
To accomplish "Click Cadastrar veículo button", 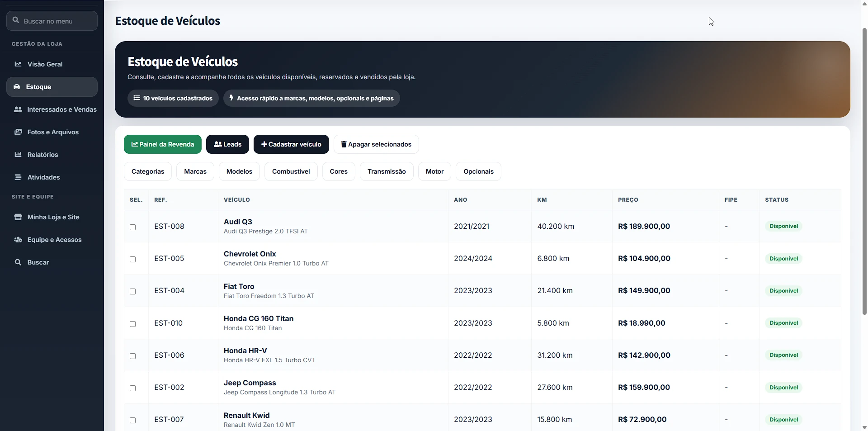I will [291, 144].
